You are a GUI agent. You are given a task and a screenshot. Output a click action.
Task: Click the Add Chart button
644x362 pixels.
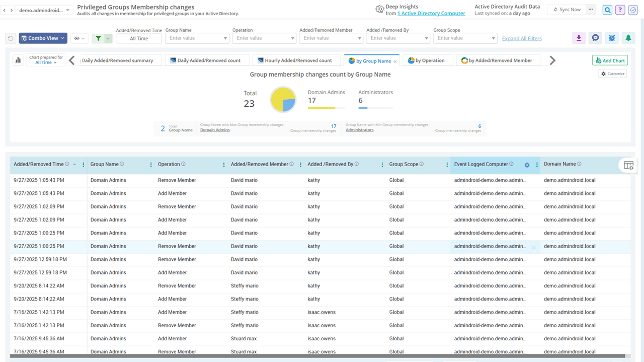[610, 60]
